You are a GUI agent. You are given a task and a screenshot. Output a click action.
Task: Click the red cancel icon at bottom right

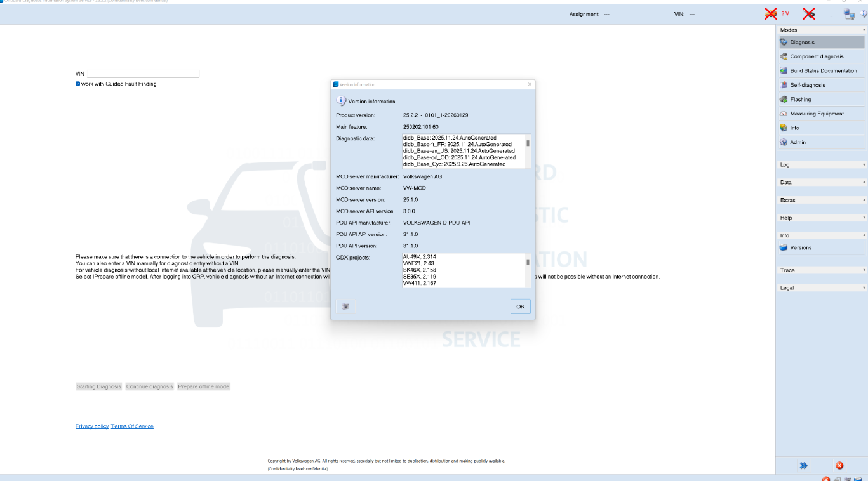[839, 465]
